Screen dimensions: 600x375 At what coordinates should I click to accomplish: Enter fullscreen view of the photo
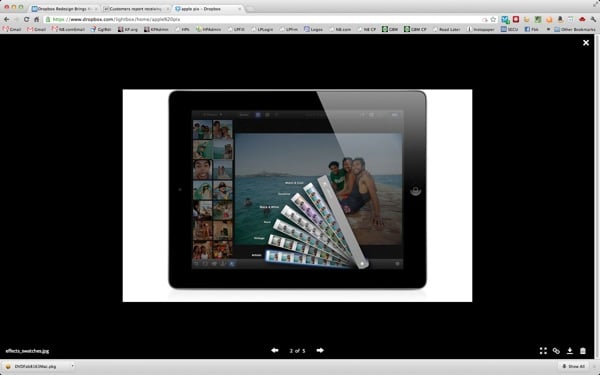[543, 351]
